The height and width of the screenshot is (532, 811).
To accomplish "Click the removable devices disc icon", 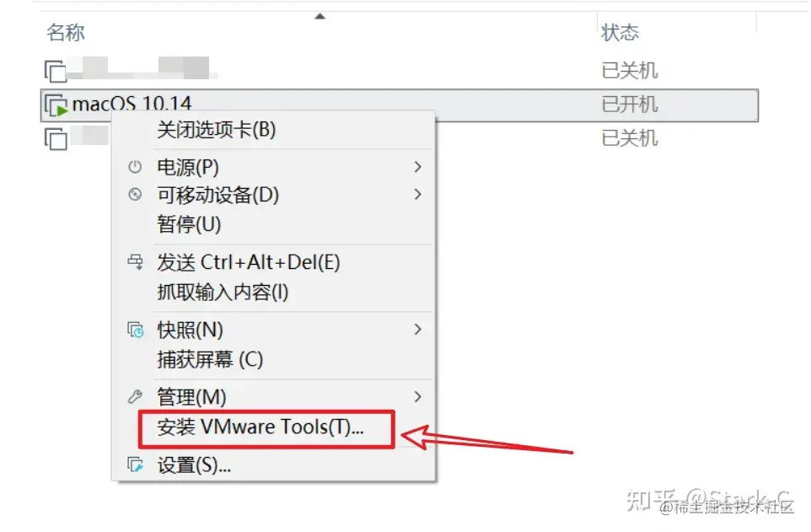I will [135, 194].
